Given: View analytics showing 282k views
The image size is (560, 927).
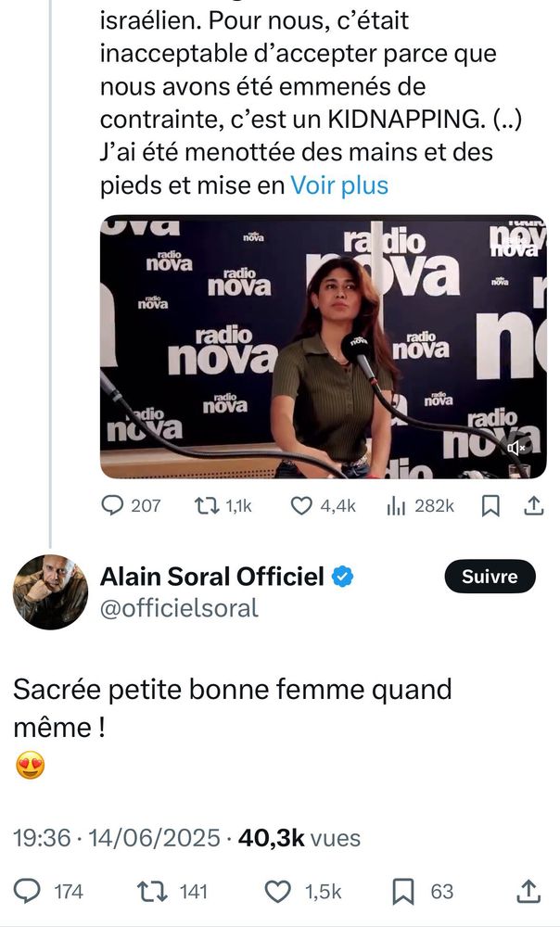Looking at the screenshot, I should pyautogui.click(x=420, y=506).
